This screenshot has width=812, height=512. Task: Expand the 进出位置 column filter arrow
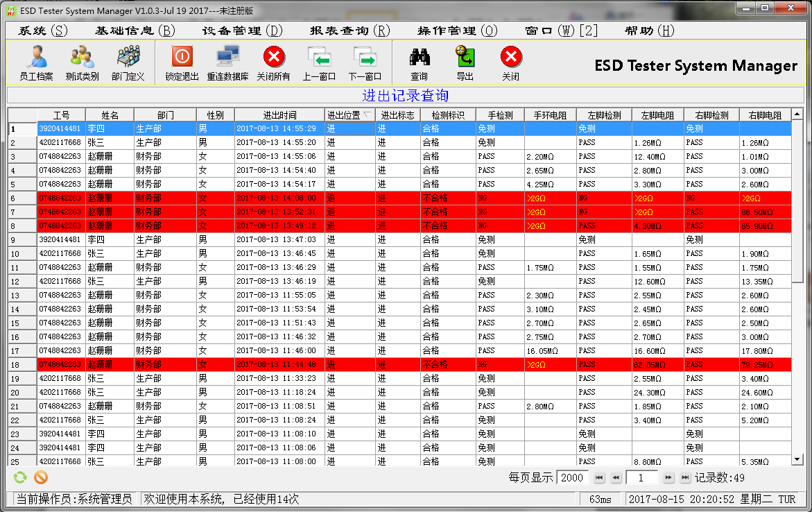tap(367, 115)
